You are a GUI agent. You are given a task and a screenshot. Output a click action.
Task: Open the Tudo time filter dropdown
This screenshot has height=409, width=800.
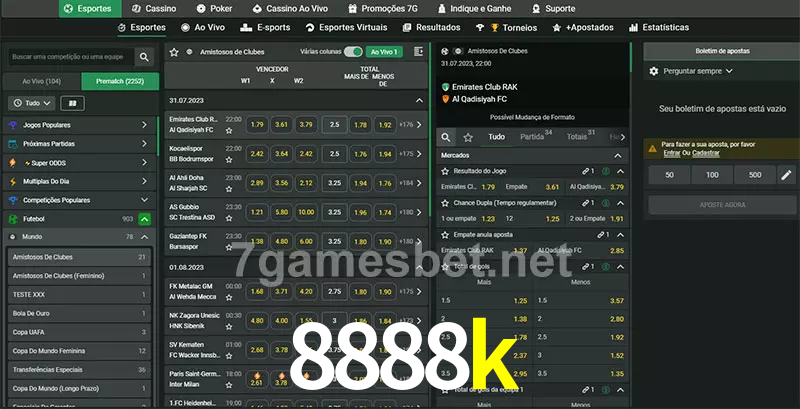point(30,103)
